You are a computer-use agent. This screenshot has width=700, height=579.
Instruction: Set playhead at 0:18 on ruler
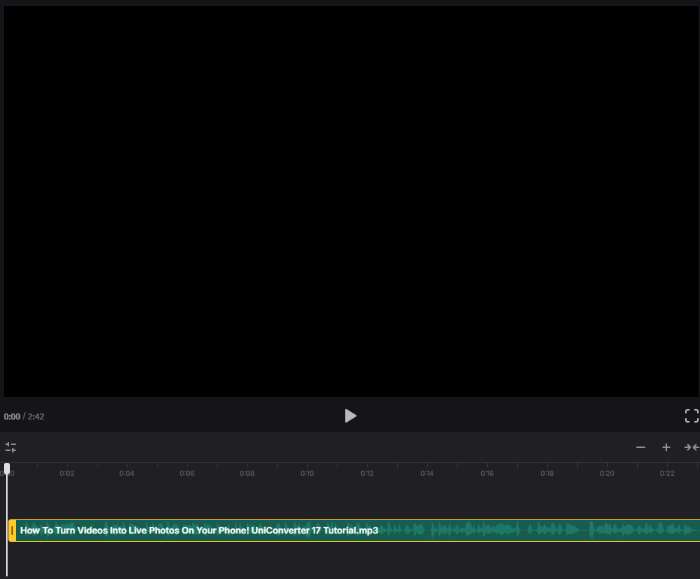coord(547,473)
